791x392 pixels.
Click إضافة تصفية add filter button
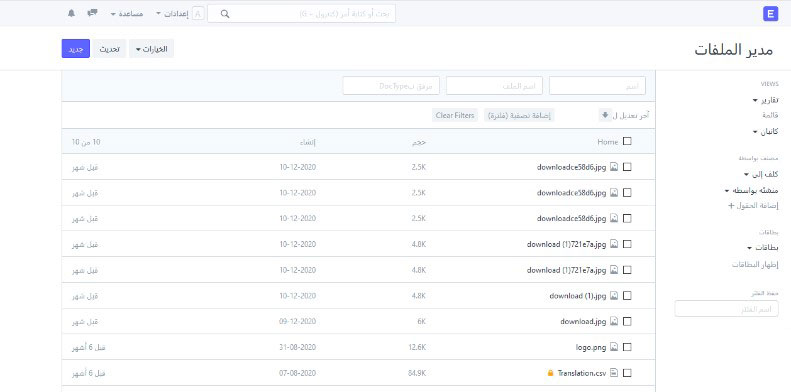pos(519,116)
